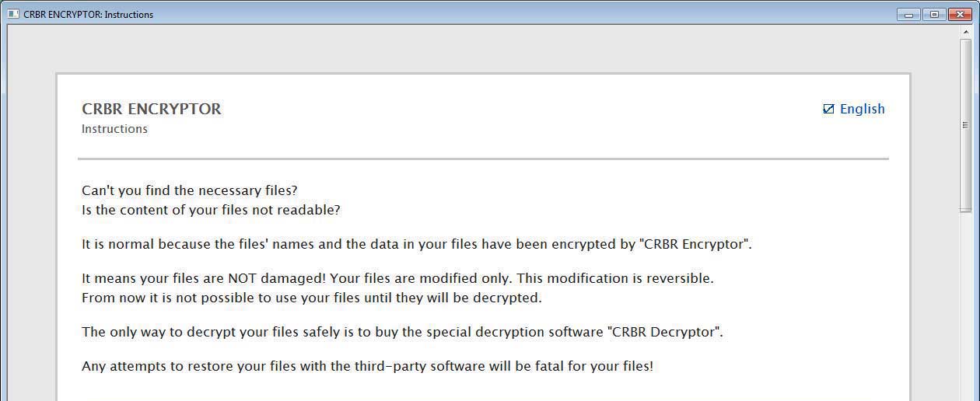Image resolution: width=980 pixels, height=401 pixels.
Task: Open the English language selector link
Action: pos(862,109)
